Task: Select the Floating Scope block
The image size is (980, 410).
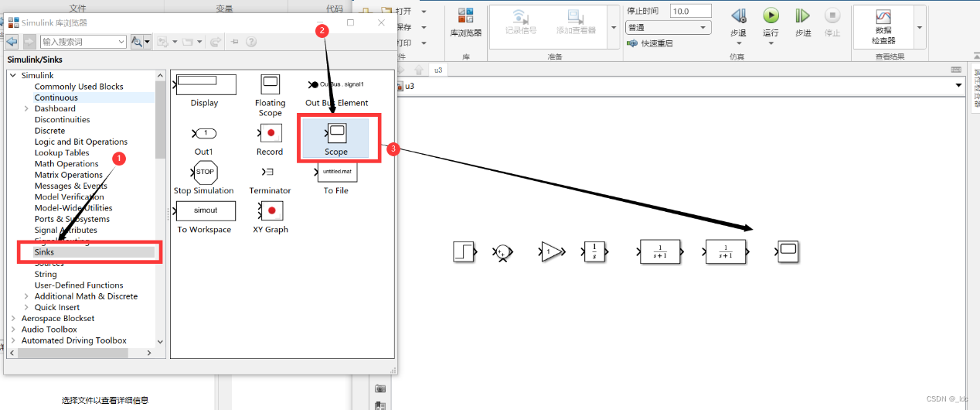Action: click(271, 84)
